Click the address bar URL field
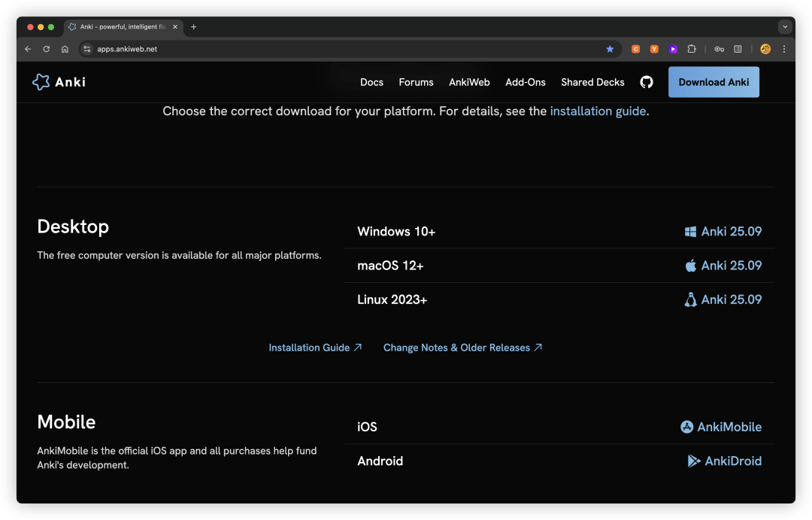 (x=338, y=49)
